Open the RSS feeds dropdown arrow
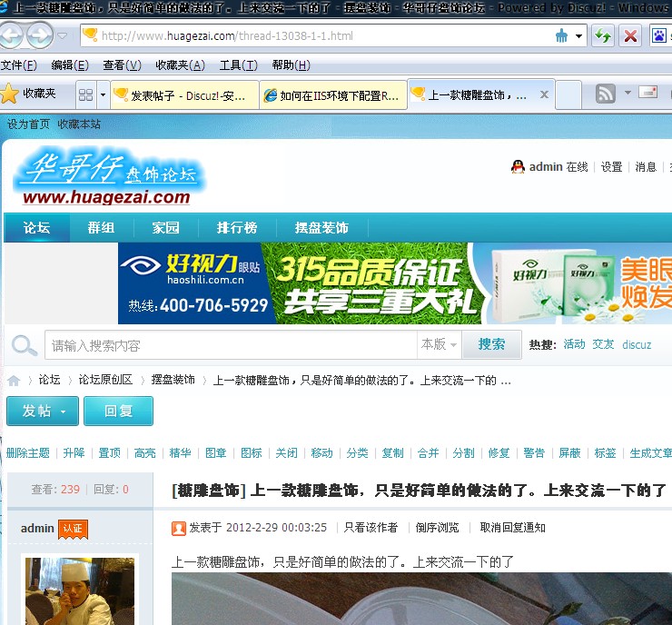Image resolution: width=672 pixels, height=625 pixels. click(628, 93)
